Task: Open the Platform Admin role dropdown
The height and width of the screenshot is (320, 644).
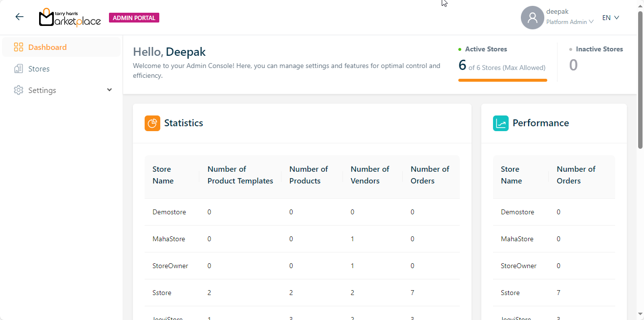Action: [x=570, y=22]
